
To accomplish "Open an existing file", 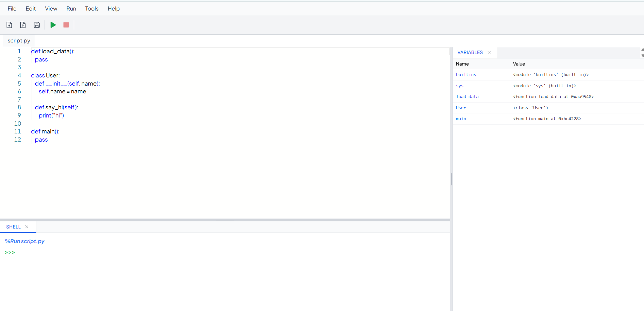I will coord(23,25).
